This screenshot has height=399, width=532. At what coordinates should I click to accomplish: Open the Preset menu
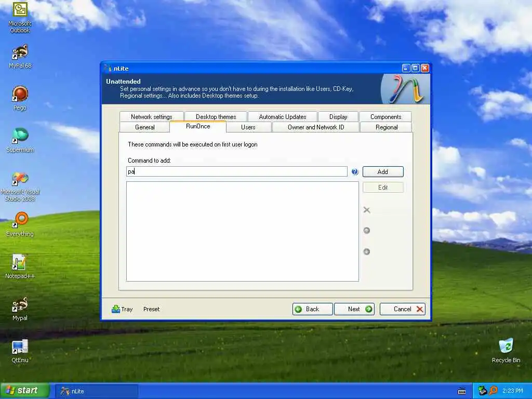[151, 309]
